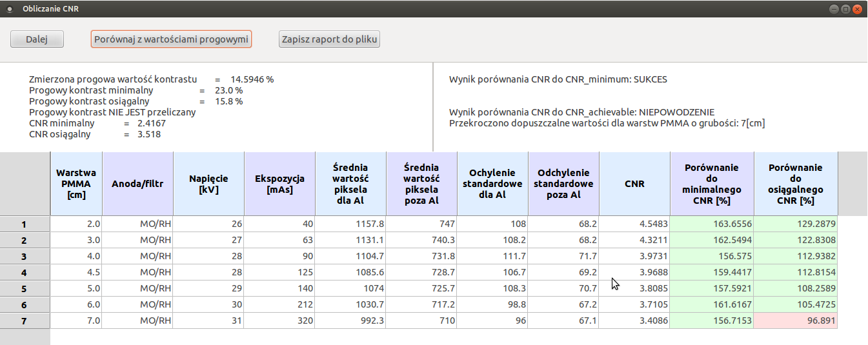Screen dimensions: 868x345
Task: Click 'Zapisz raport do pliku' button
Action: point(329,39)
